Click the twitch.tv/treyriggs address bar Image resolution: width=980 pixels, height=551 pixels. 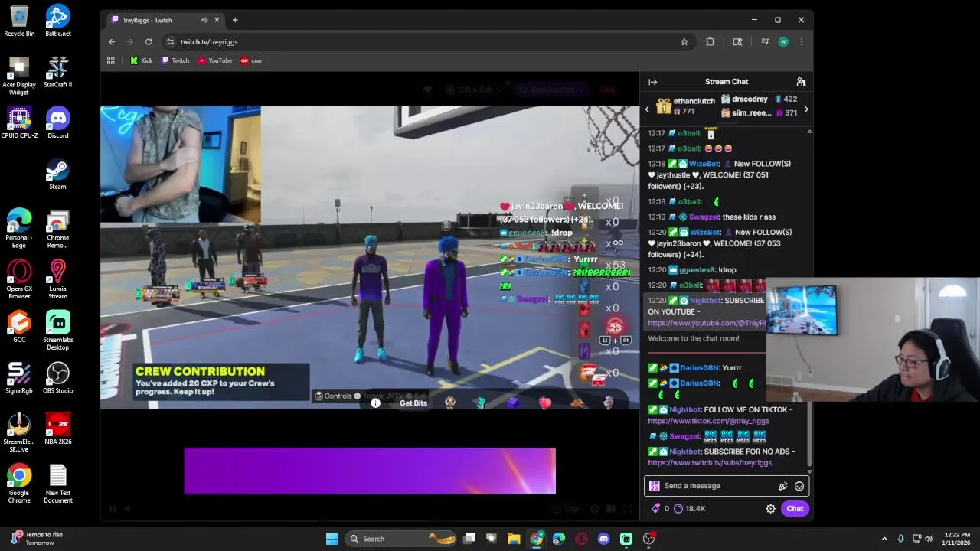point(421,42)
